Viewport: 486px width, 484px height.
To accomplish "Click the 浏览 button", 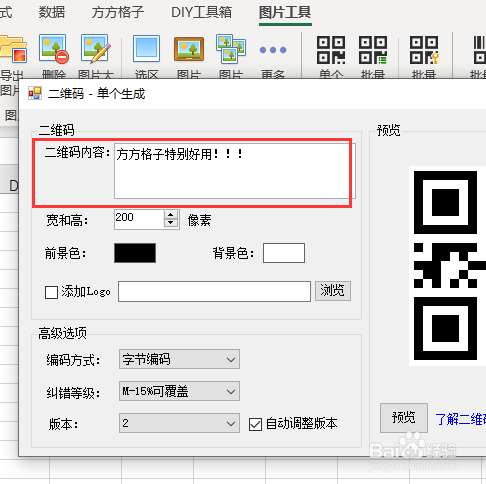I will (333, 291).
